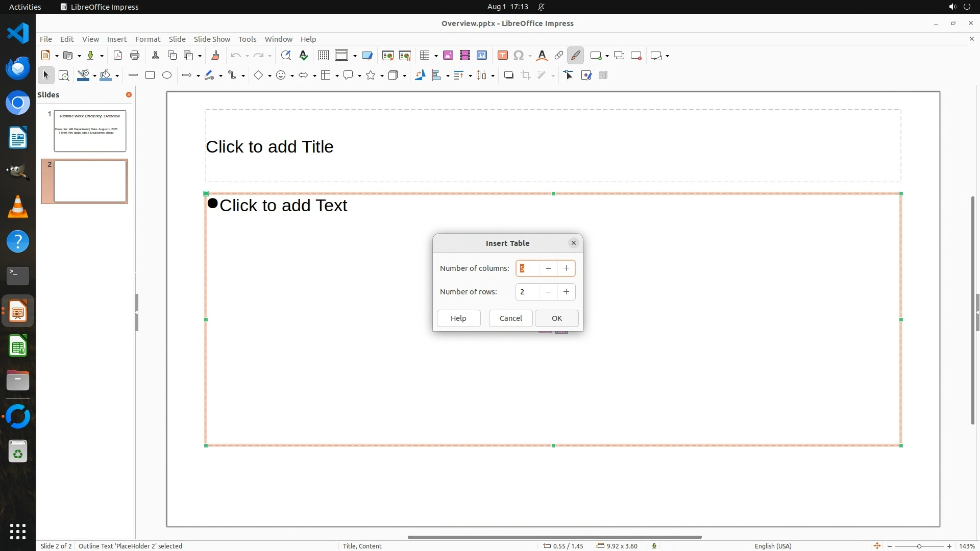This screenshot has height=551, width=980.
Task: Click the Export as PDF icon
Action: click(118, 56)
